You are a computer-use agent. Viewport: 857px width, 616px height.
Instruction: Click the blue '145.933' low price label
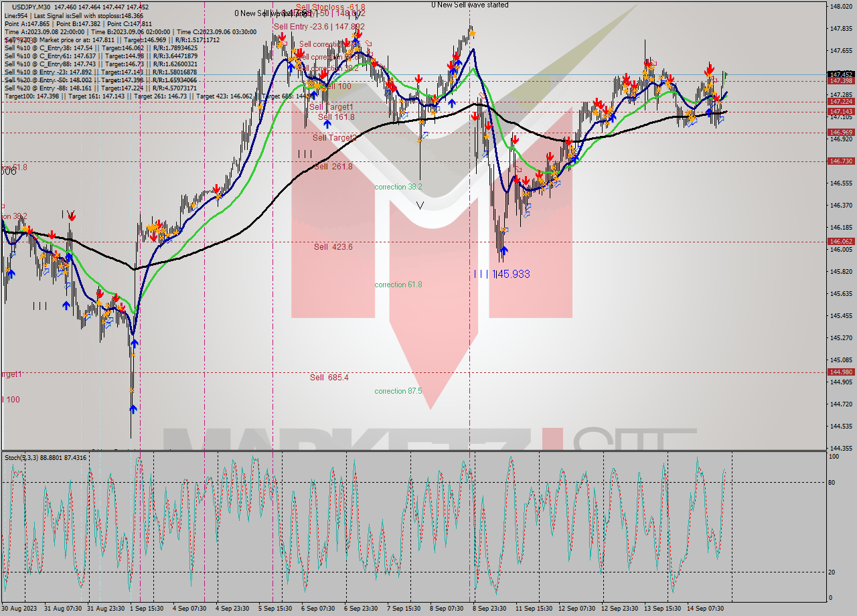pyautogui.click(x=512, y=274)
